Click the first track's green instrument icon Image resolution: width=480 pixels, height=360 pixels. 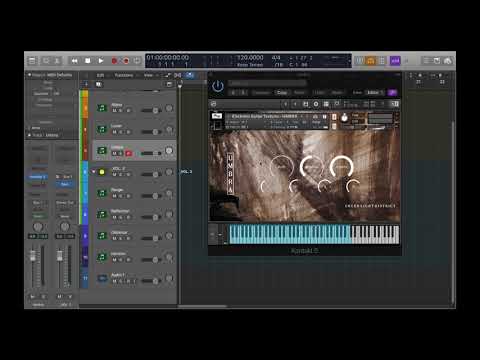pyautogui.click(x=102, y=108)
